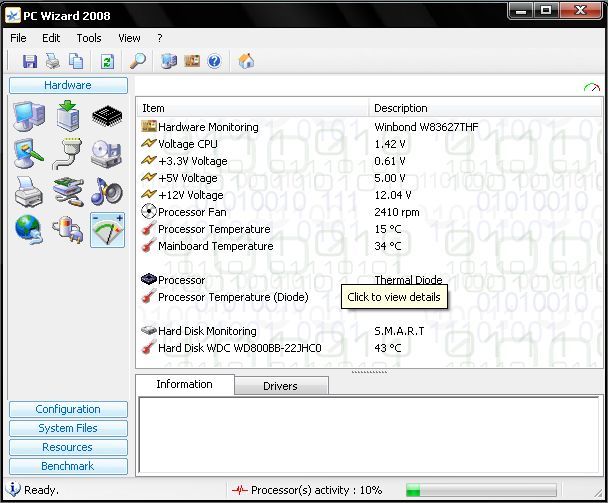Switch to the Information tab

click(185, 384)
